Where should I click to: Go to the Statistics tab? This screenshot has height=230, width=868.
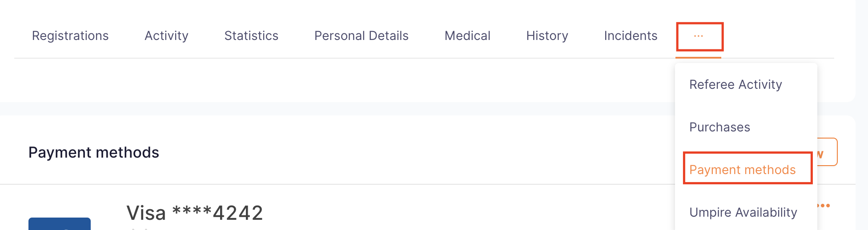[x=251, y=36]
